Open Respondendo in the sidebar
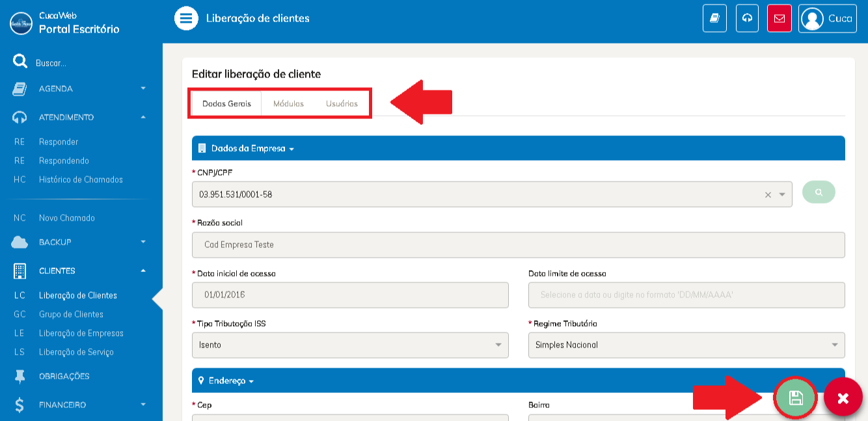 [64, 161]
